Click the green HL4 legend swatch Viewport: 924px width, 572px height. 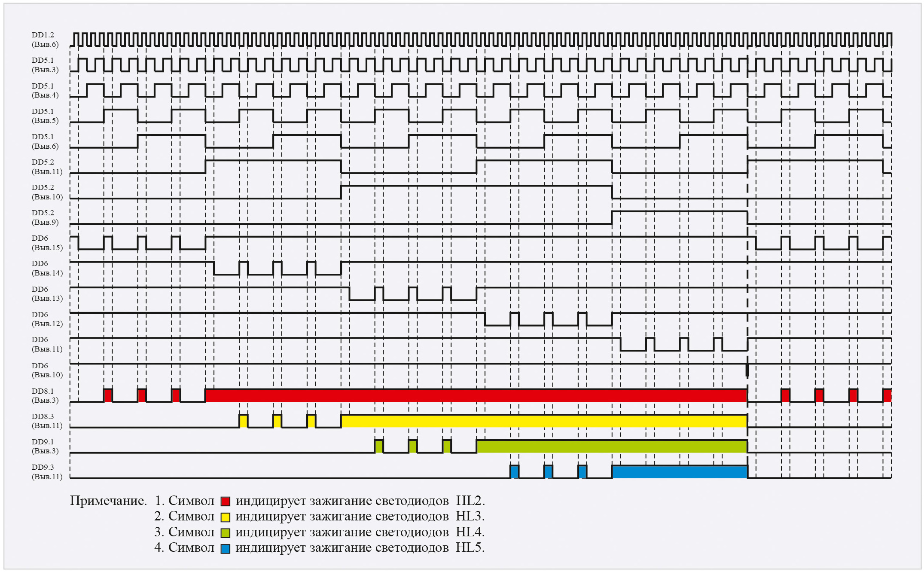[x=225, y=533]
